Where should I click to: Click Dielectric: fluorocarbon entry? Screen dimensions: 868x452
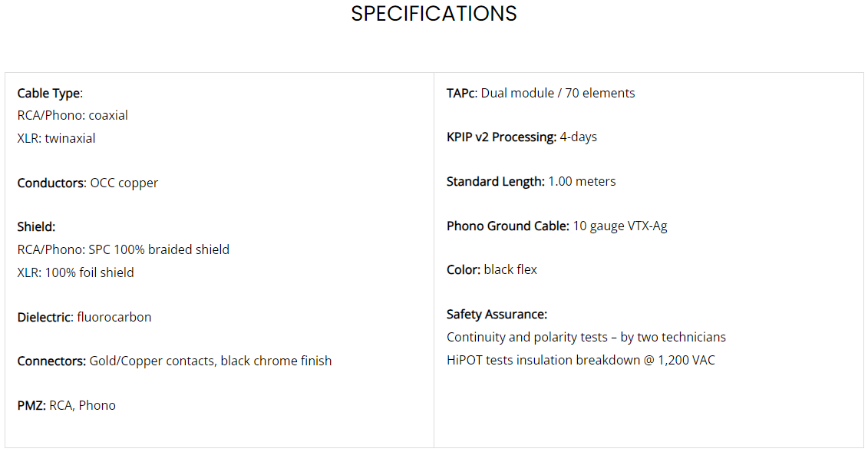tap(84, 317)
